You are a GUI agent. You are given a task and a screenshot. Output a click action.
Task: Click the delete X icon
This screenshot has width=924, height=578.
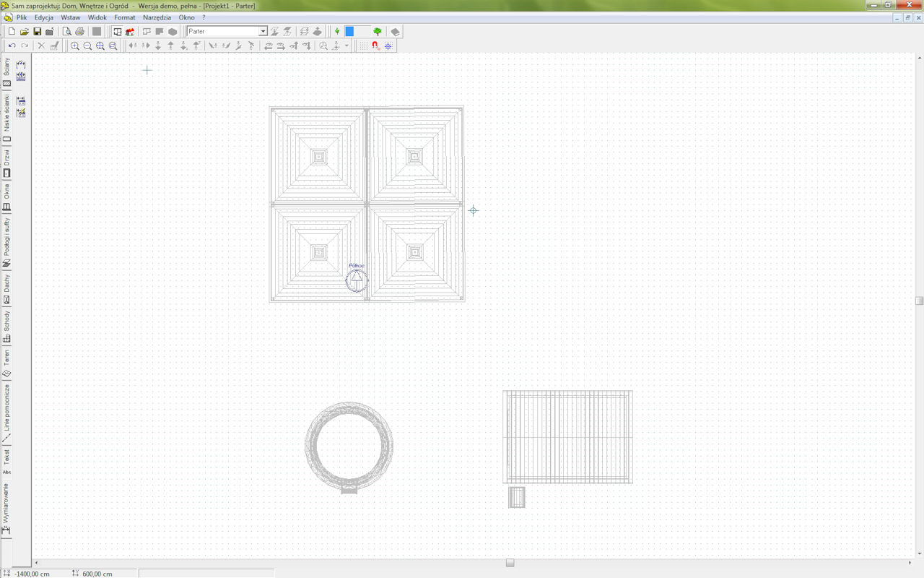pyautogui.click(x=41, y=46)
